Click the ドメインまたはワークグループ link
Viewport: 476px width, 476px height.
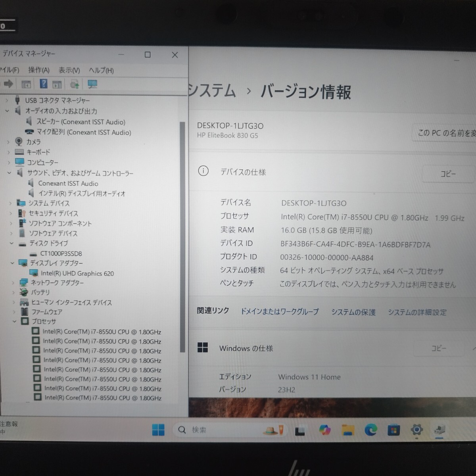click(x=280, y=312)
